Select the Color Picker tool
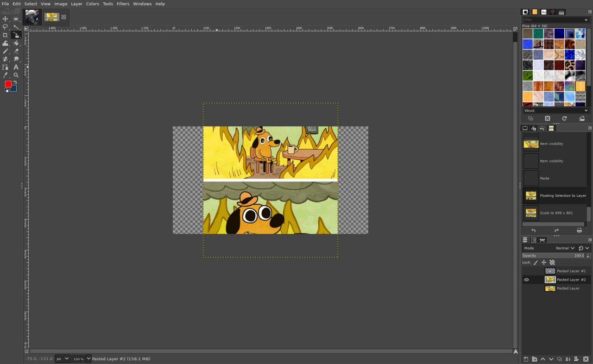 [6, 75]
